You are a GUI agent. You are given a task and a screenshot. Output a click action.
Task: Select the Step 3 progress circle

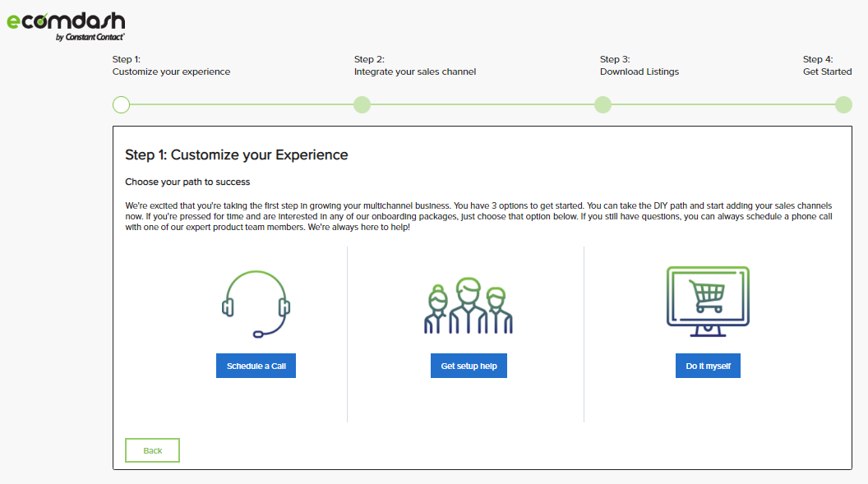(603, 104)
